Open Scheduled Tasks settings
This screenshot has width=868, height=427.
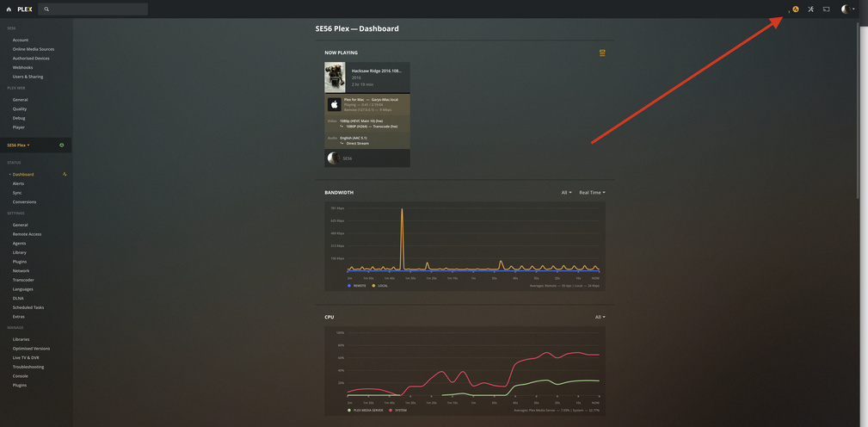click(x=28, y=306)
